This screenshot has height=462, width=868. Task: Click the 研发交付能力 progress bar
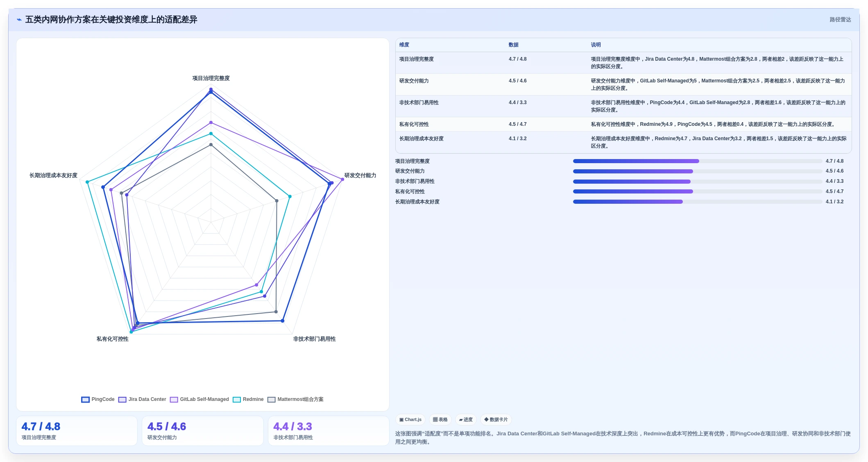coord(697,171)
